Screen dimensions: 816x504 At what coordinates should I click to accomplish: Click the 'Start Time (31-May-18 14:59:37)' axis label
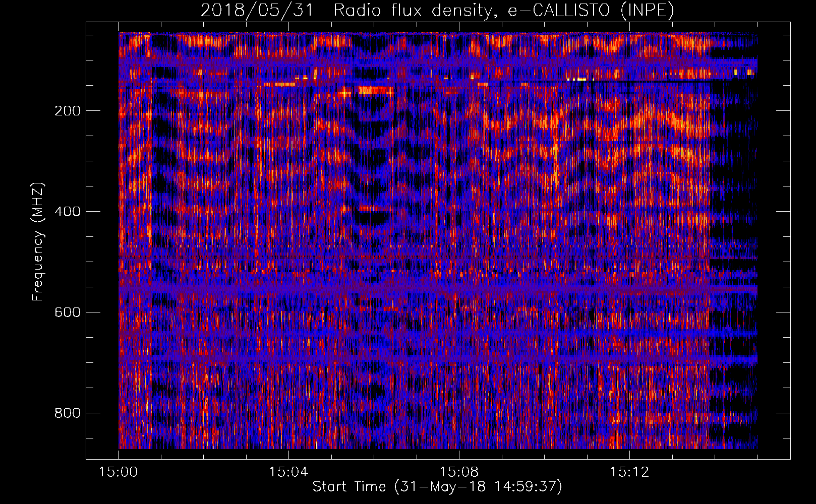437,487
